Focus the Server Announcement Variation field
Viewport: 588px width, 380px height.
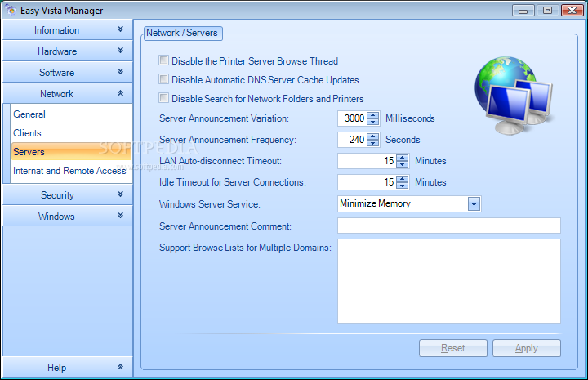tap(352, 118)
